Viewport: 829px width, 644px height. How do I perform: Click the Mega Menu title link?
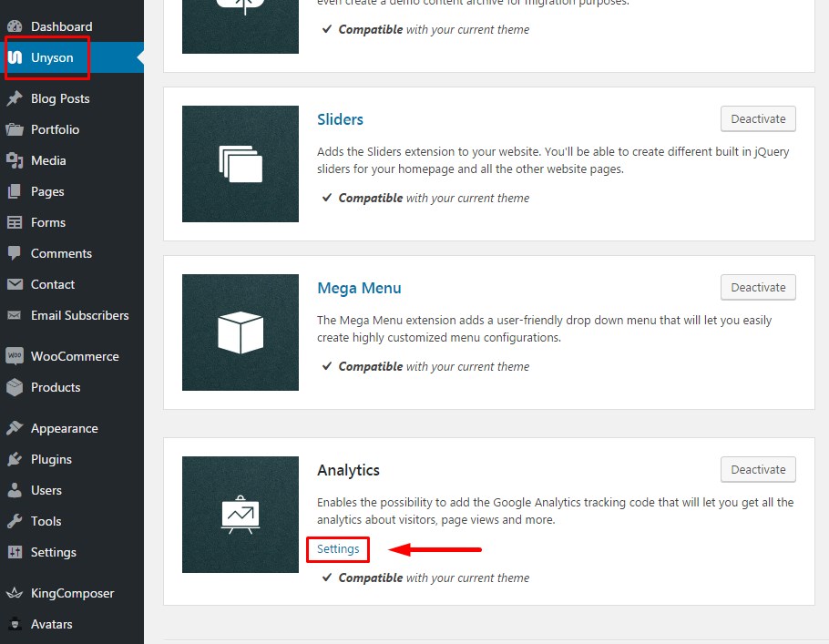pos(359,288)
